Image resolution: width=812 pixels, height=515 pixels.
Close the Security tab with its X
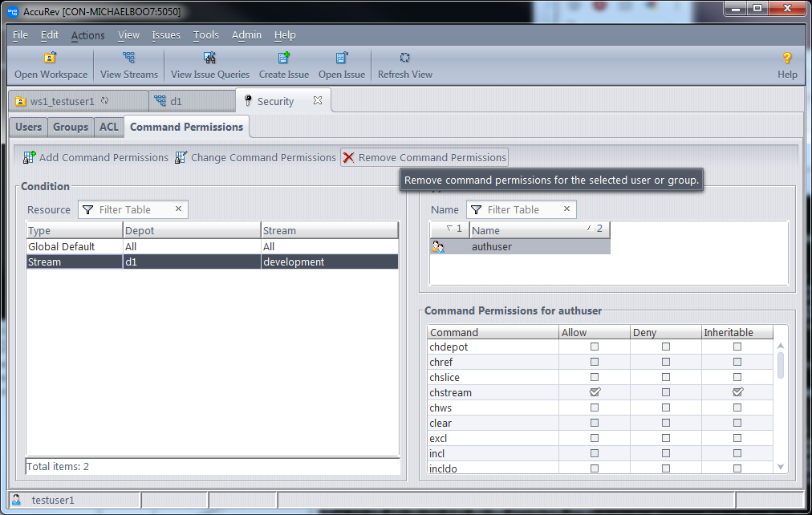[x=317, y=101]
